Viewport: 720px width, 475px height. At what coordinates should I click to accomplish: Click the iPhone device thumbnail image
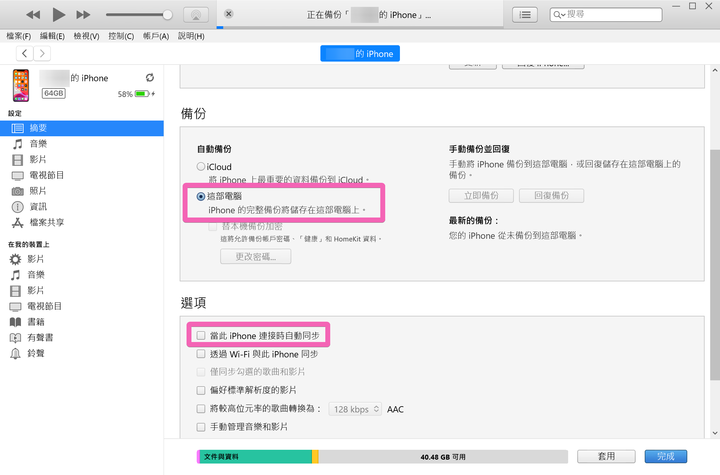pyautogui.click(x=21, y=85)
